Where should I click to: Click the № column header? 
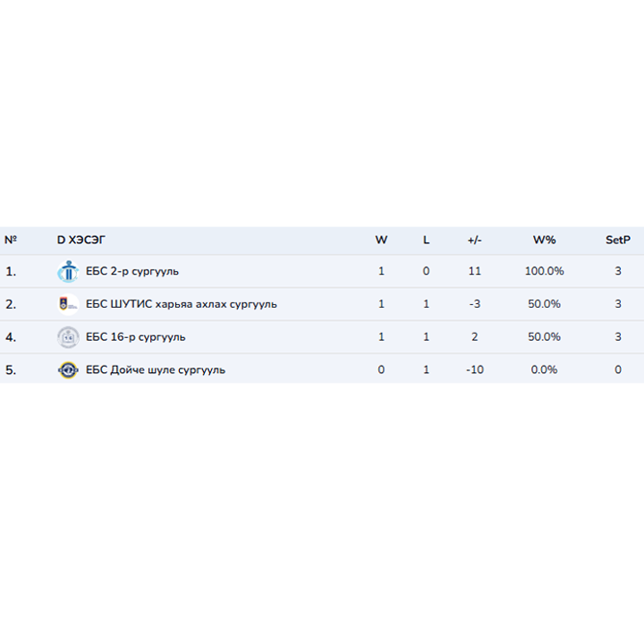point(11,240)
